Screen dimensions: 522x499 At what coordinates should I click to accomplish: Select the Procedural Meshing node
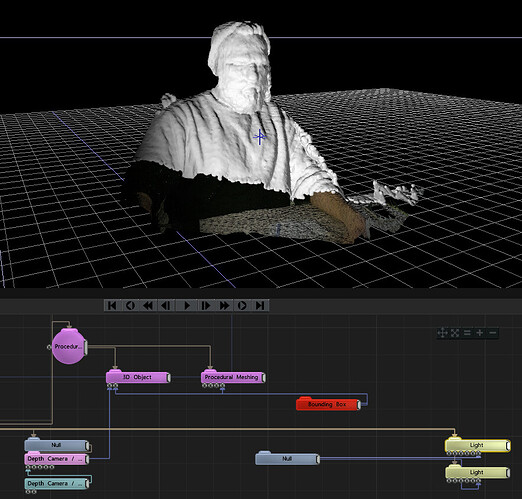pyautogui.click(x=232, y=377)
